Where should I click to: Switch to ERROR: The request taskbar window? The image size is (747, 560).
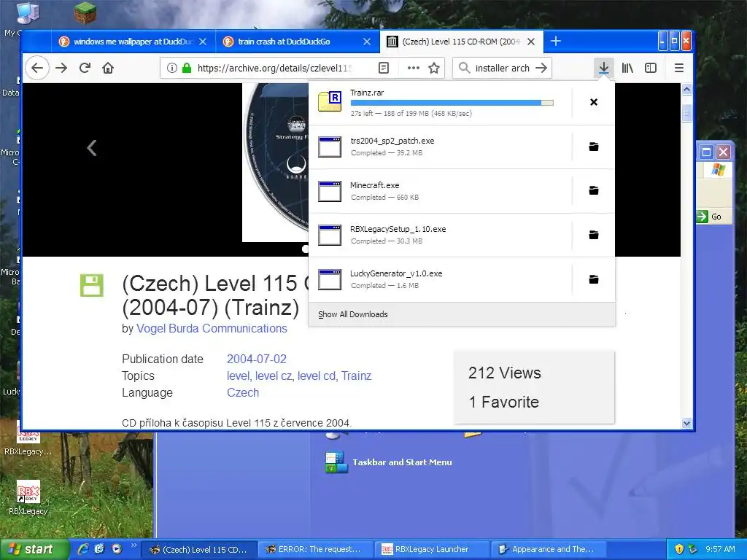tap(314, 550)
